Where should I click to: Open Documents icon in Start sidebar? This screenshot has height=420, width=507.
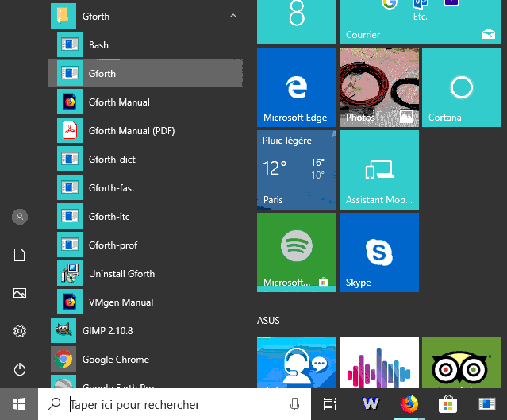point(19,255)
